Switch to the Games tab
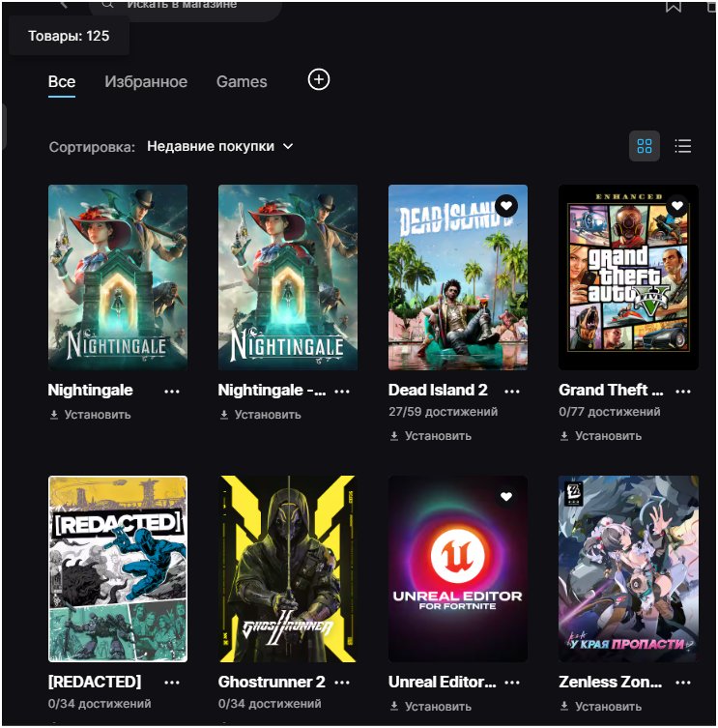Image resolution: width=718 pixels, height=728 pixels. click(242, 82)
